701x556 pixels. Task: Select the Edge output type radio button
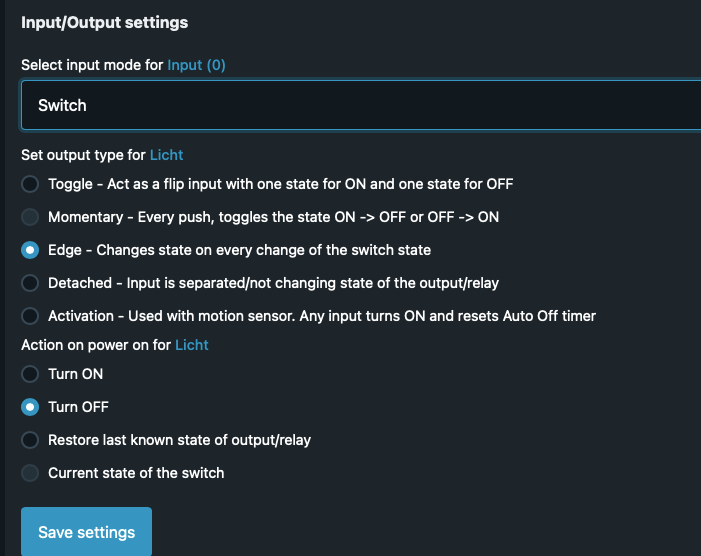pyautogui.click(x=30, y=250)
